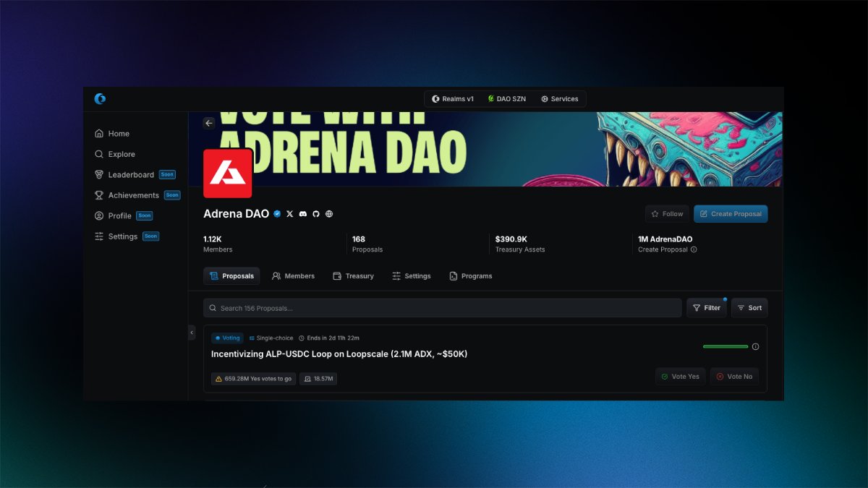Click the 659.28M Yes votes to go chip

click(253, 379)
